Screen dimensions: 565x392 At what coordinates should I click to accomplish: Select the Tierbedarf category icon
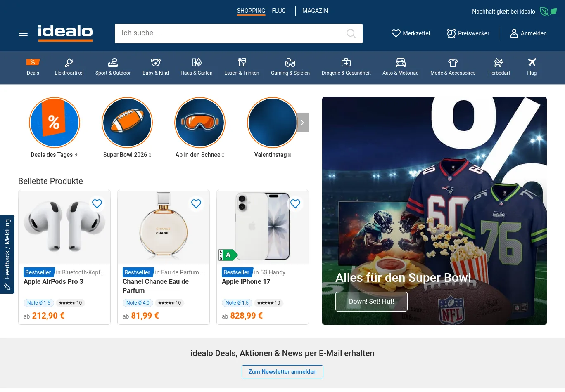(499, 62)
